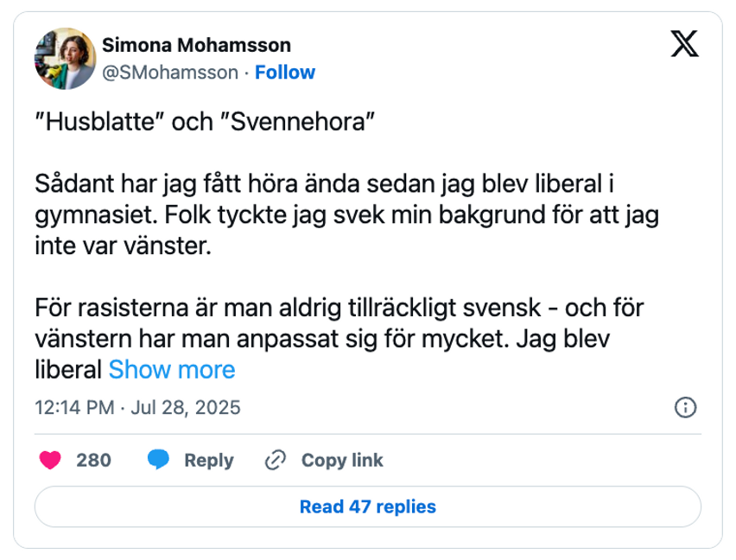The height and width of the screenshot is (560, 736).
Task: Open the 12:14 PM Jul 28 timestamp
Action: click(137, 408)
